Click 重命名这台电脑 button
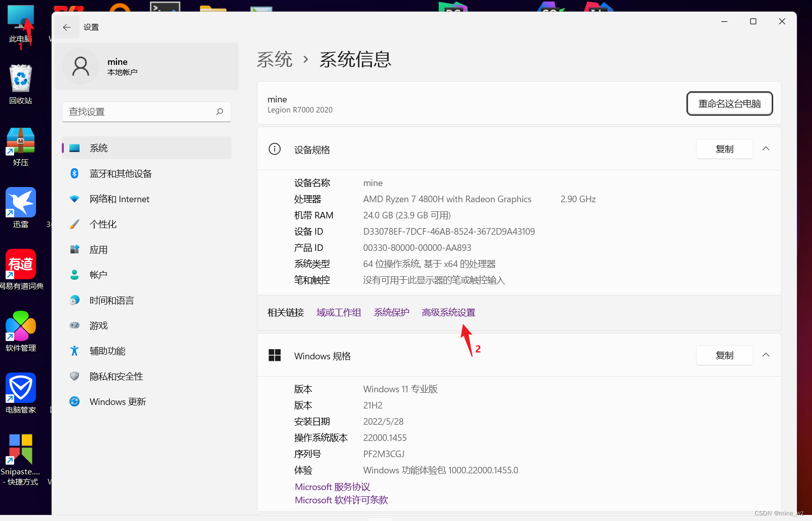 (x=729, y=103)
